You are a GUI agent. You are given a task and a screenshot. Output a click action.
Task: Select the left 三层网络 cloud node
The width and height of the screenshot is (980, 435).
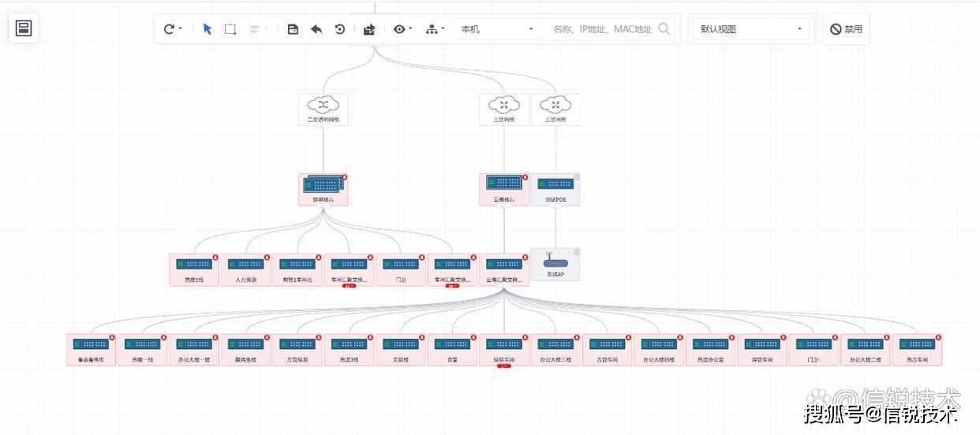[x=504, y=109]
